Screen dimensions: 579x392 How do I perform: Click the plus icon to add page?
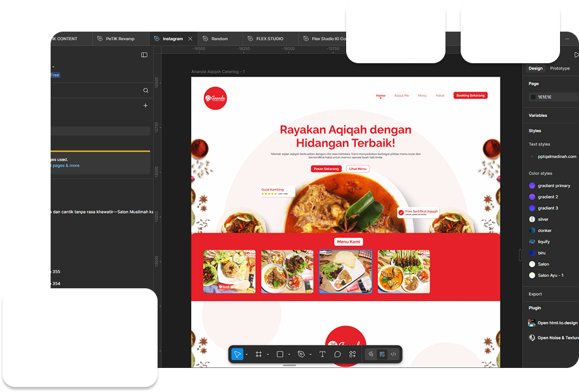click(146, 106)
